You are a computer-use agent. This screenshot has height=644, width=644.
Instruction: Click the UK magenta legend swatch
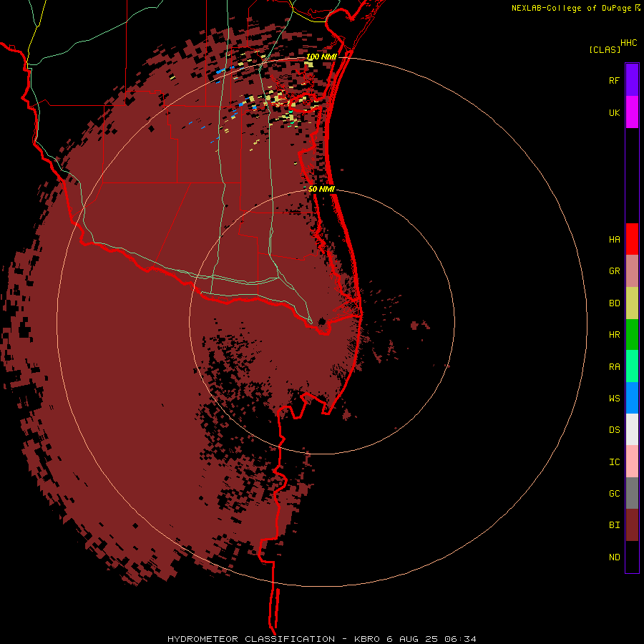click(632, 112)
